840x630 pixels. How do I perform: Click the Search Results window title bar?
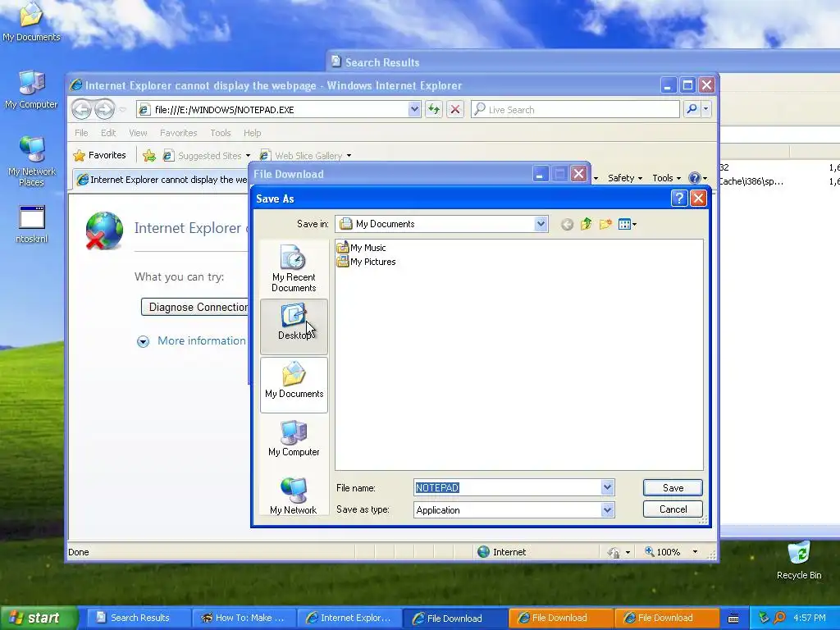(583, 62)
